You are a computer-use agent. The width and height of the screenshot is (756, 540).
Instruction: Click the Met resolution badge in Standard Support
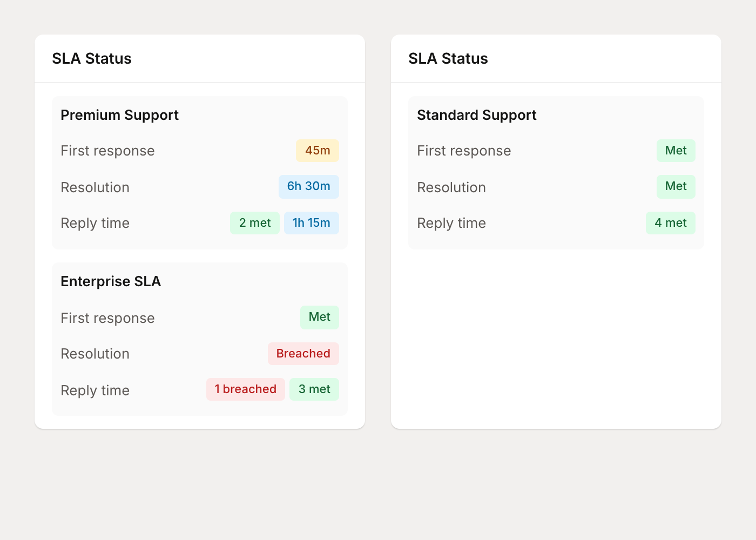(676, 186)
